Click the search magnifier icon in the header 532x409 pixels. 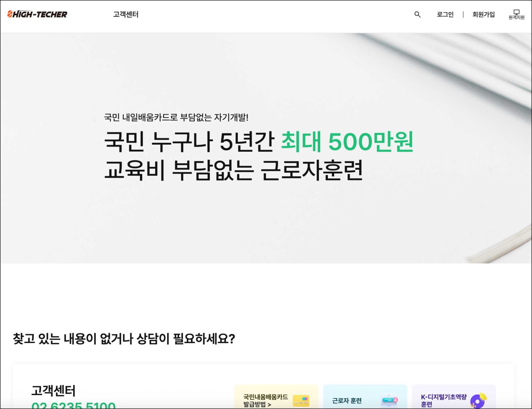417,15
